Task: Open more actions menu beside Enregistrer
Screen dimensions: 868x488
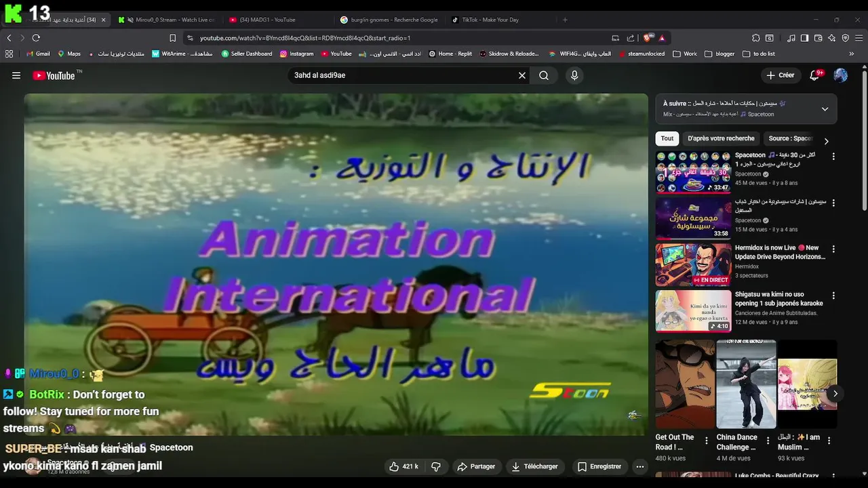Action: [x=639, y=466]
